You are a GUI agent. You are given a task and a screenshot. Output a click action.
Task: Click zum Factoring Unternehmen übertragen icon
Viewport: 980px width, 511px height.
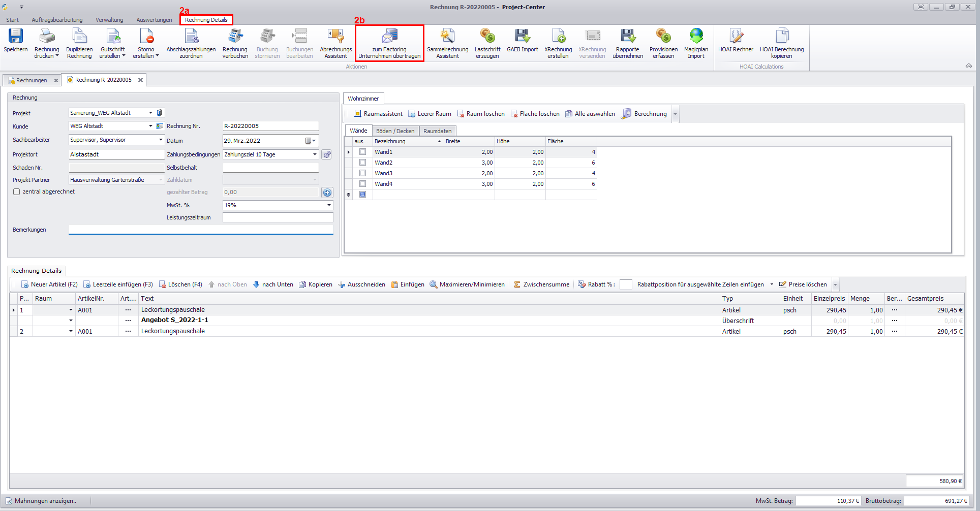(389, 37)
